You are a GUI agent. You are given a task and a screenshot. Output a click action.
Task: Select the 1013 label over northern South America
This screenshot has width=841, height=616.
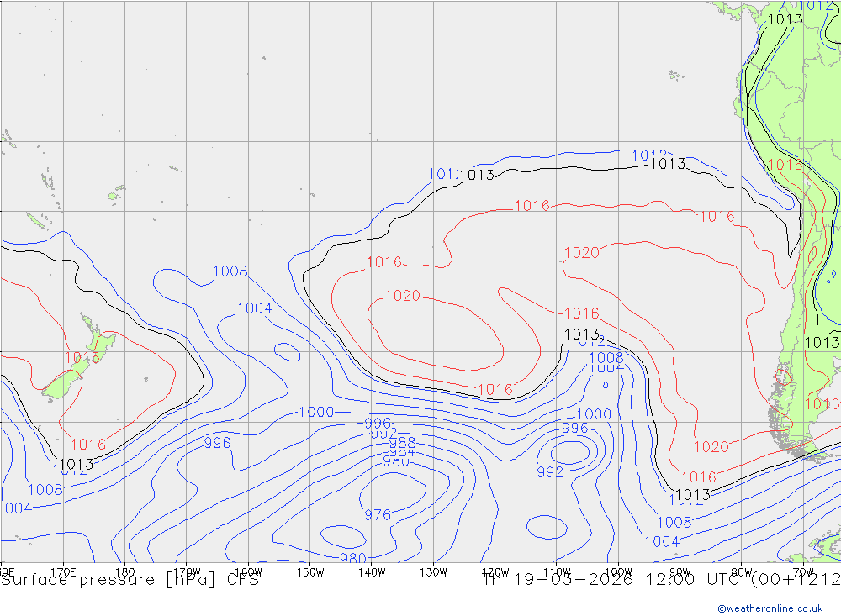pyautogui.click(x=785, y=19)
